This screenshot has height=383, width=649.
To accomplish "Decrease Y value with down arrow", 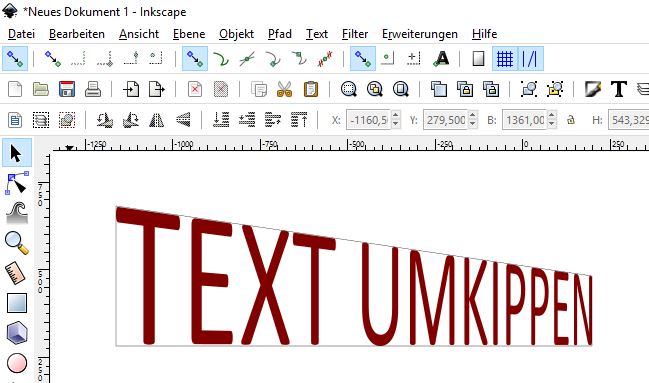I will [473, 124].
